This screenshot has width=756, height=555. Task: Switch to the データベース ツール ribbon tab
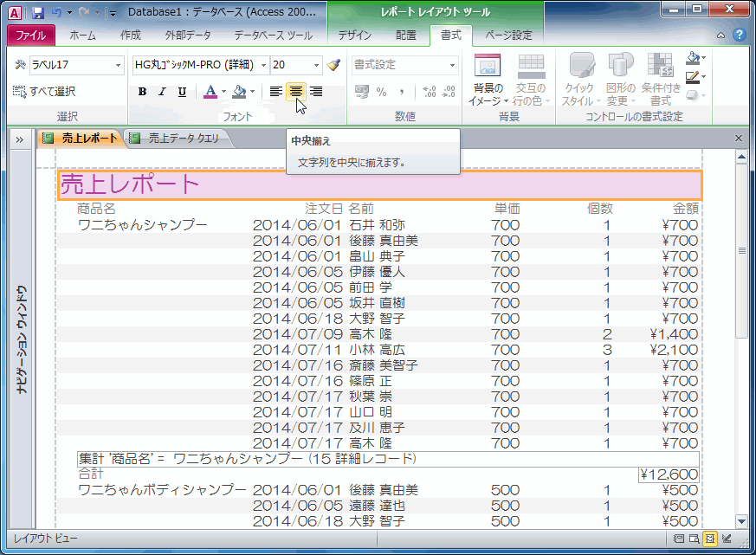tap(274, 35)
